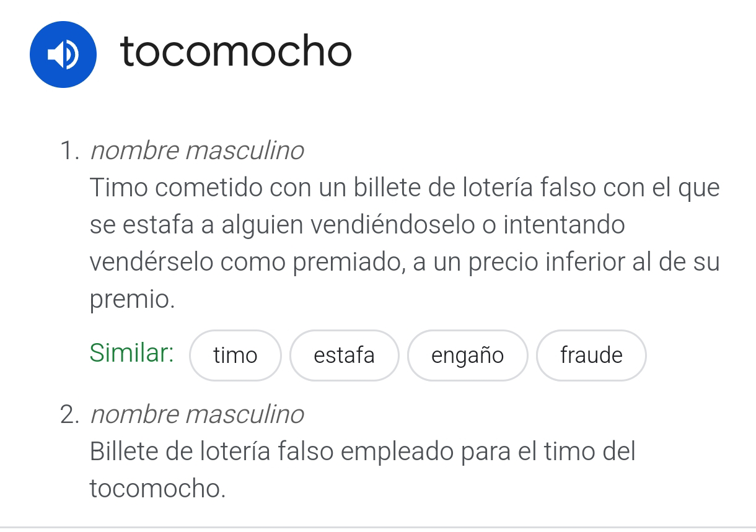Click the number 2 list marker
Viewport: 756px width, 532px height.
69,415
